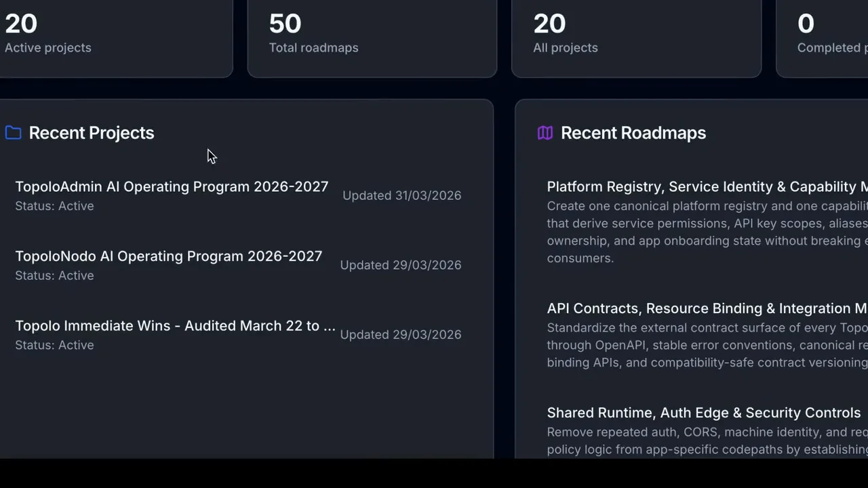This screenshot has height=488, width=868.
Task: Click the blue folder icon beside Recent Projects
Action: pyautogui.click(x=14, y=133)
